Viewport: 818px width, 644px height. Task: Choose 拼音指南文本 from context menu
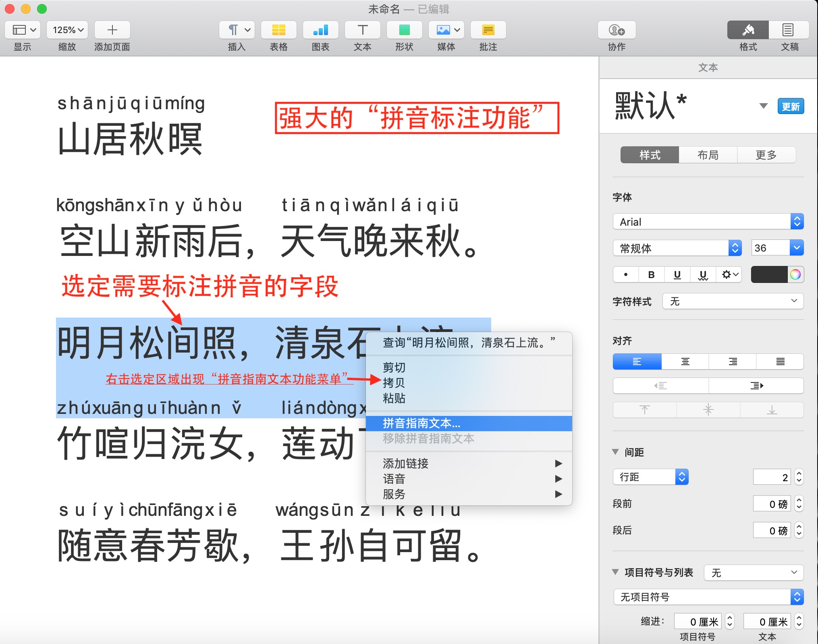[421, 423]
